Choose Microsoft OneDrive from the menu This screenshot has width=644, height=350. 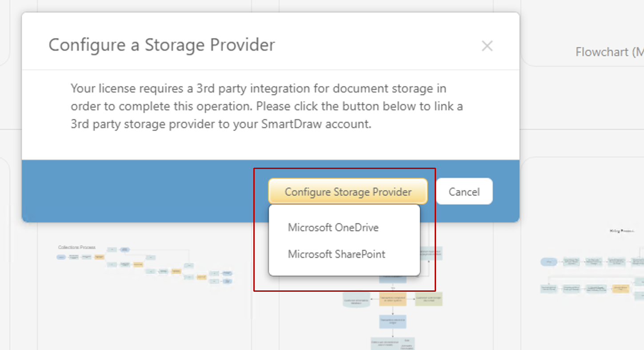333,228
